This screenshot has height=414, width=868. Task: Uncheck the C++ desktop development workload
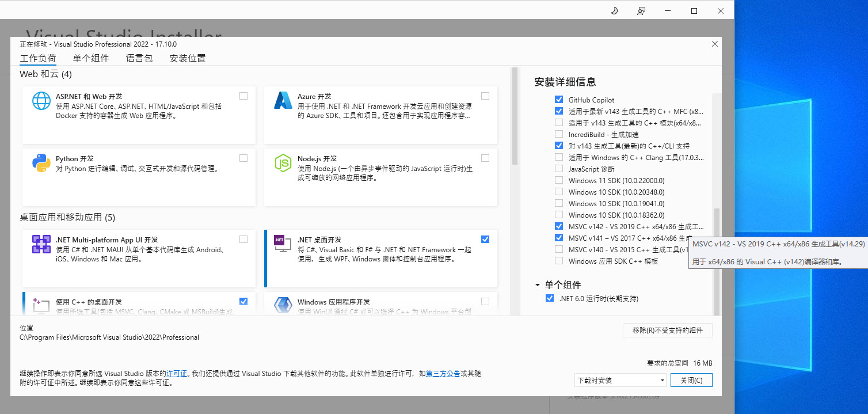pos(243,301)
